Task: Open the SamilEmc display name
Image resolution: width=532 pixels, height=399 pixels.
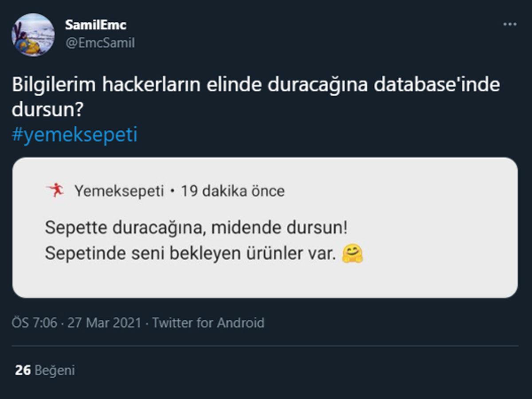Action: coord(95,25)
